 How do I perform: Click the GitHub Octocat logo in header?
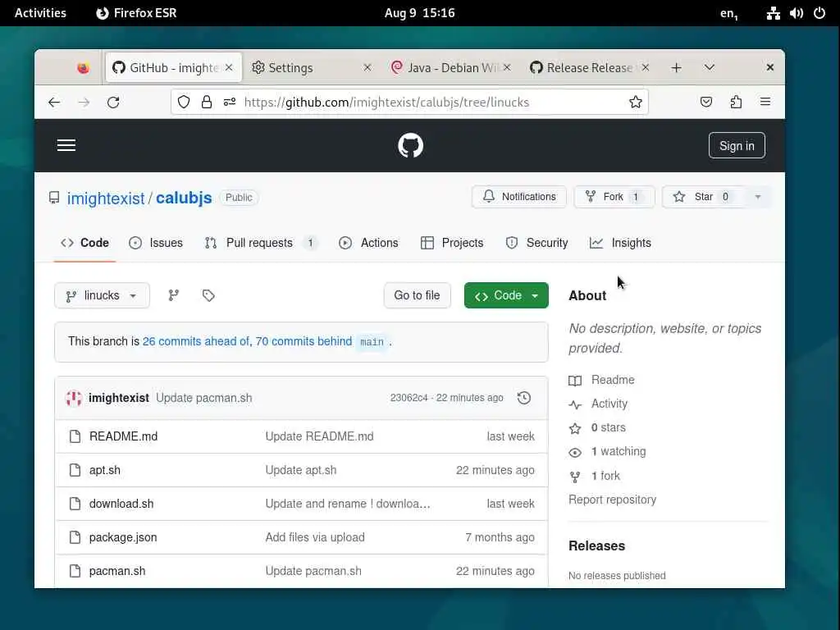click(410, 145)
